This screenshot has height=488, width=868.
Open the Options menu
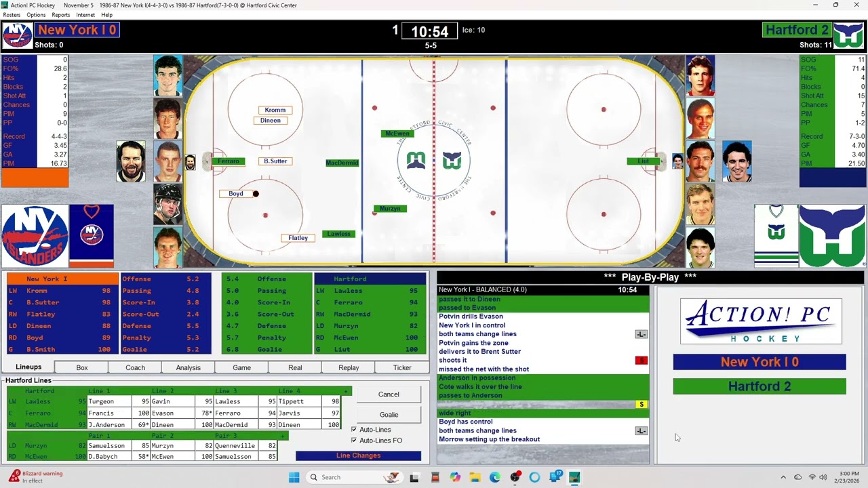click(x=36, y=15)
